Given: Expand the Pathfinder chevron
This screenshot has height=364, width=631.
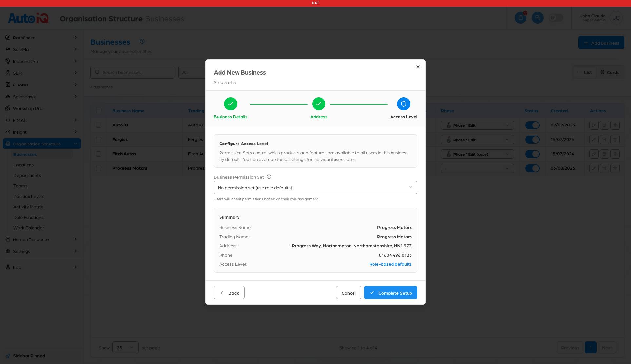Looking at the screenshot, I should pos(76,37).
